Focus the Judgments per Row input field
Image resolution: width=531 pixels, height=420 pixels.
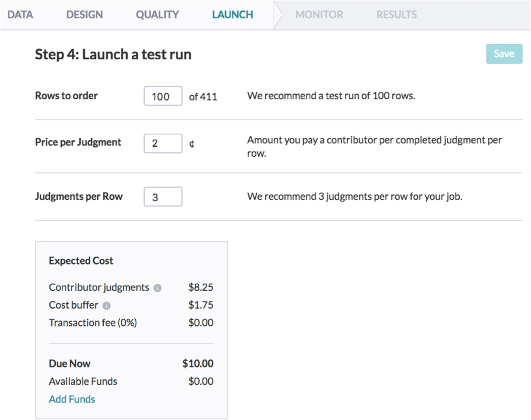tap(163, 196)
